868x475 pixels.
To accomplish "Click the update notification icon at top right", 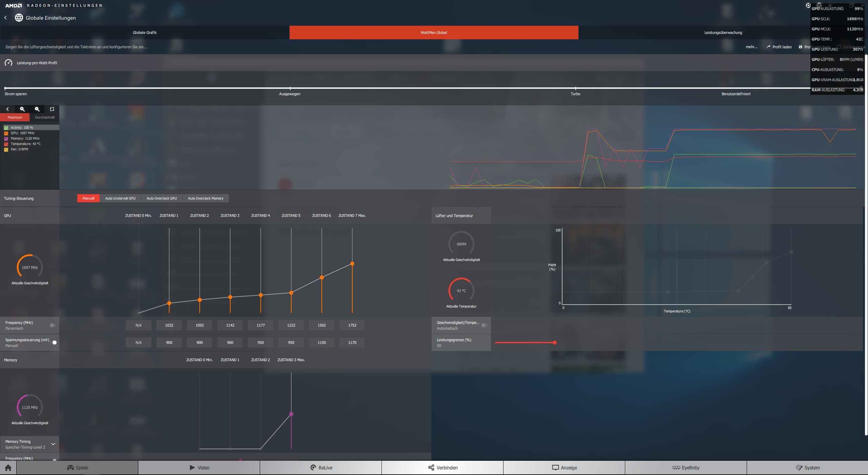I will pos(808,5).
